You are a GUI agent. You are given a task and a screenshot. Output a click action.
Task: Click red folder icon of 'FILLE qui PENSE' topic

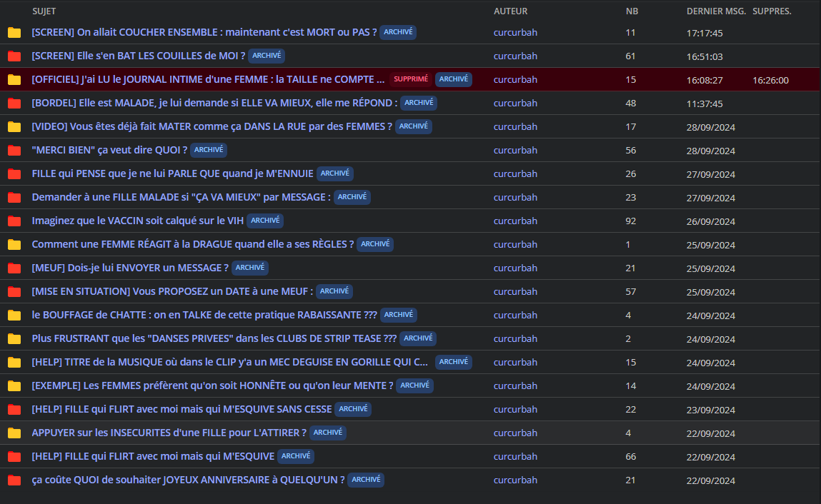[x=14, y=173]
